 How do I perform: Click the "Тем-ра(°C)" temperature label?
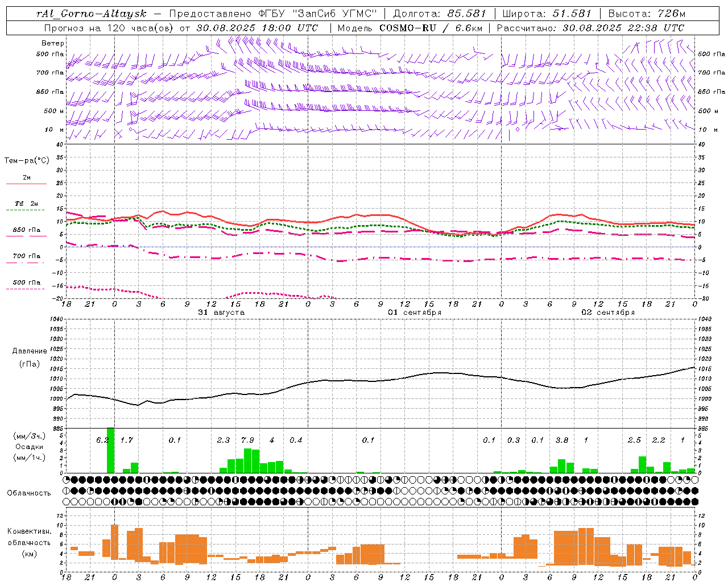tap(27, 161)
